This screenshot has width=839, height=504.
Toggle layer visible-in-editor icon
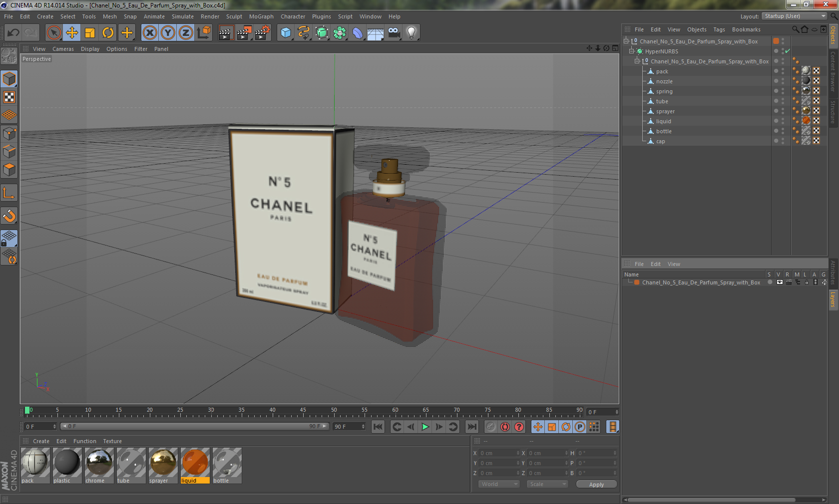click(779, 282)
